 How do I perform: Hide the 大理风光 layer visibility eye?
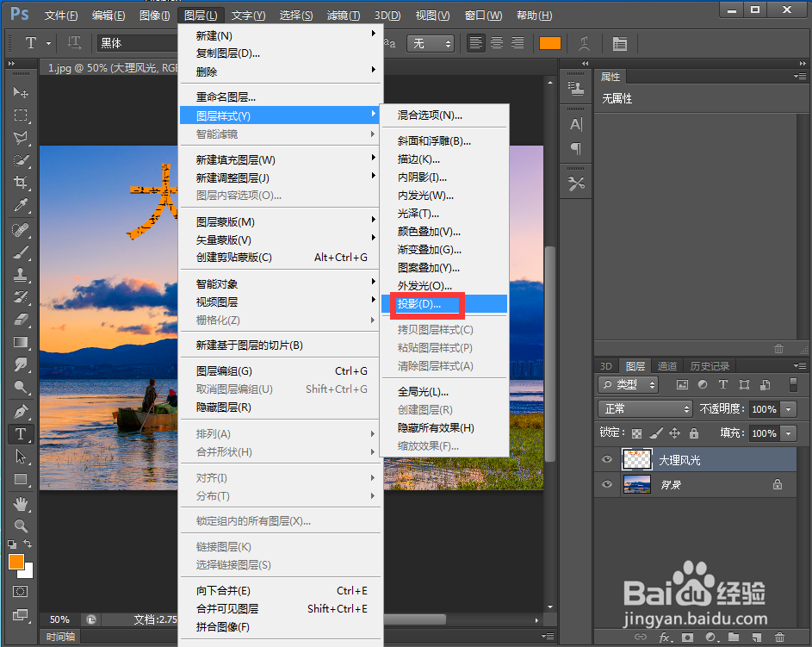tap(607, 459)
